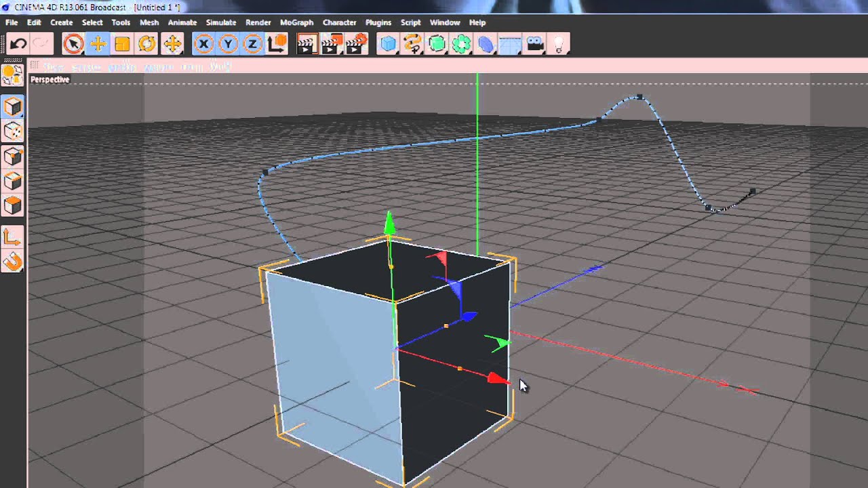868x488 pixels.
Task: Open the blue deformer objects flyout
Action: tap(486, 45)
